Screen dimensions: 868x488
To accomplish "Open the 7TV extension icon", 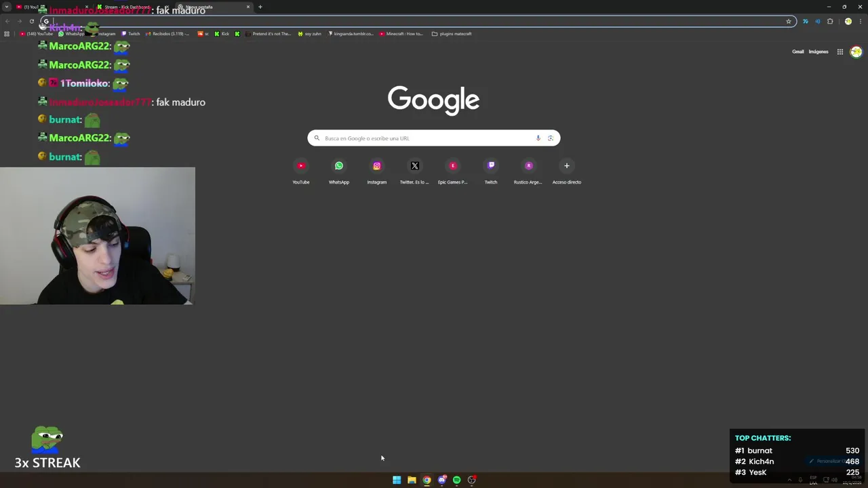I will pyautogui.click(x=806, y=21).
